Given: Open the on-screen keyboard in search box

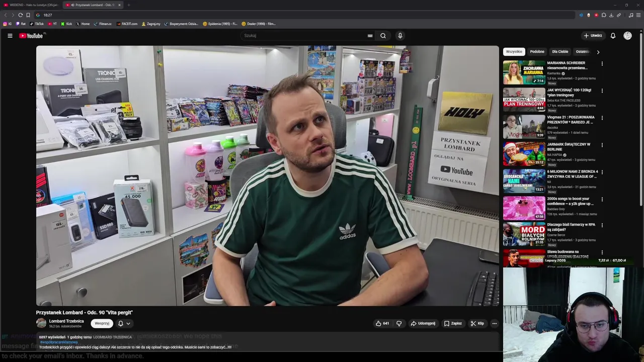Looking at the screenshot, I should [x=370, y=36].
